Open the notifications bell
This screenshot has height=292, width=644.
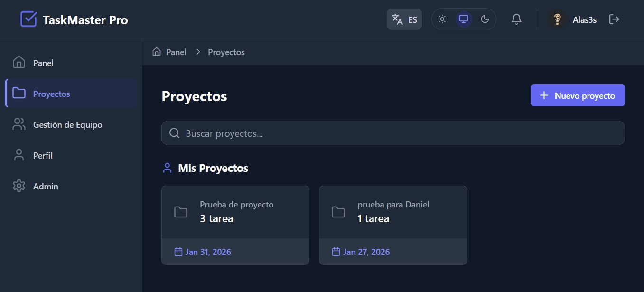[516, 19]
